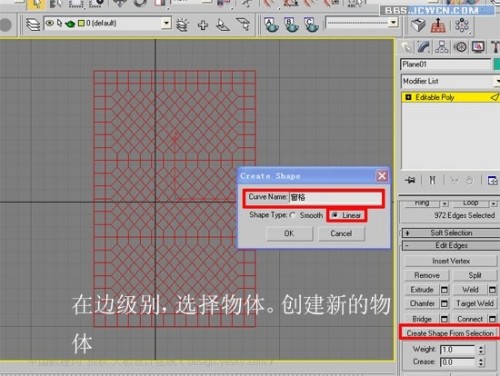Click the Remove button
This screenshot has width=500, height=376.
pos(427,275)
